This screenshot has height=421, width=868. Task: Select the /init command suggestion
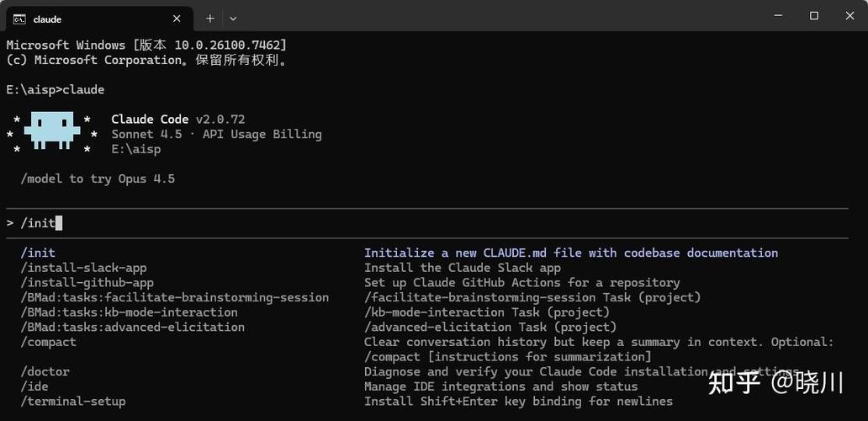(x=38, y=253)
